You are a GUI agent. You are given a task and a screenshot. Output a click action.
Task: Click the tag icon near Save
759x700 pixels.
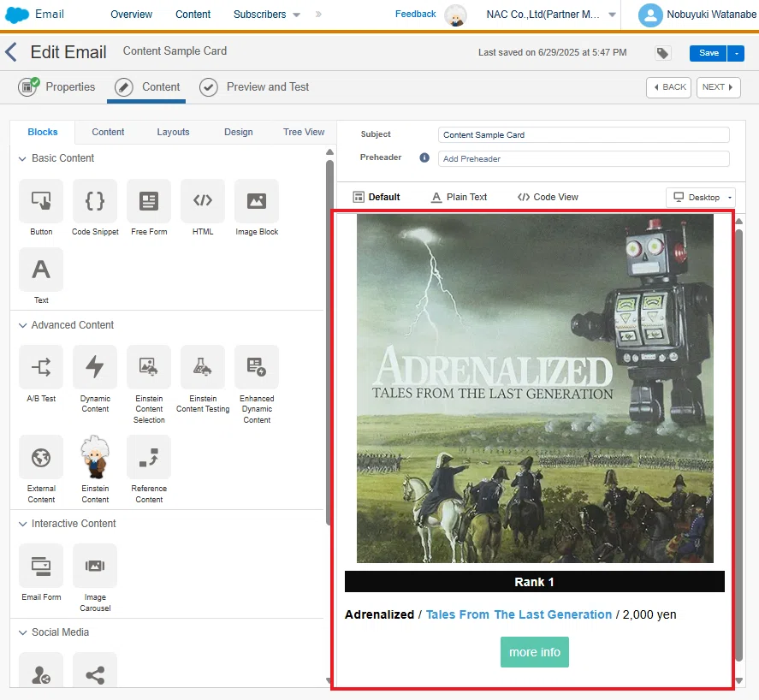662,53
